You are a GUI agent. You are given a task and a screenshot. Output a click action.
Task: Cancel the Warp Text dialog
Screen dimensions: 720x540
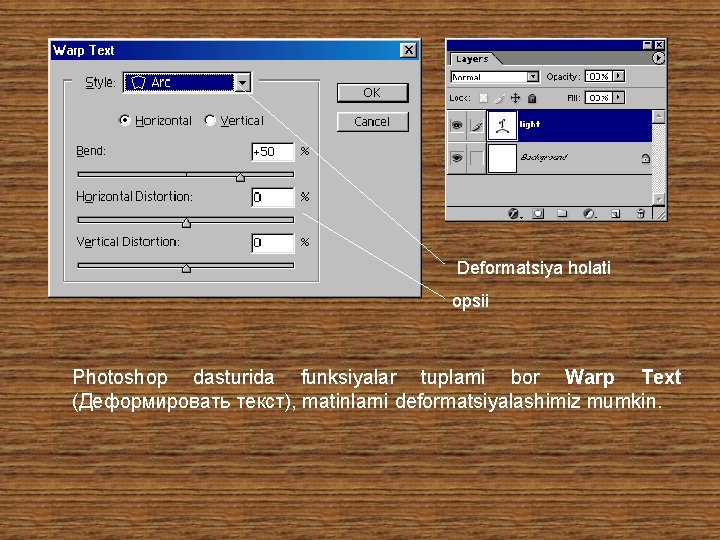coord(372,122)
